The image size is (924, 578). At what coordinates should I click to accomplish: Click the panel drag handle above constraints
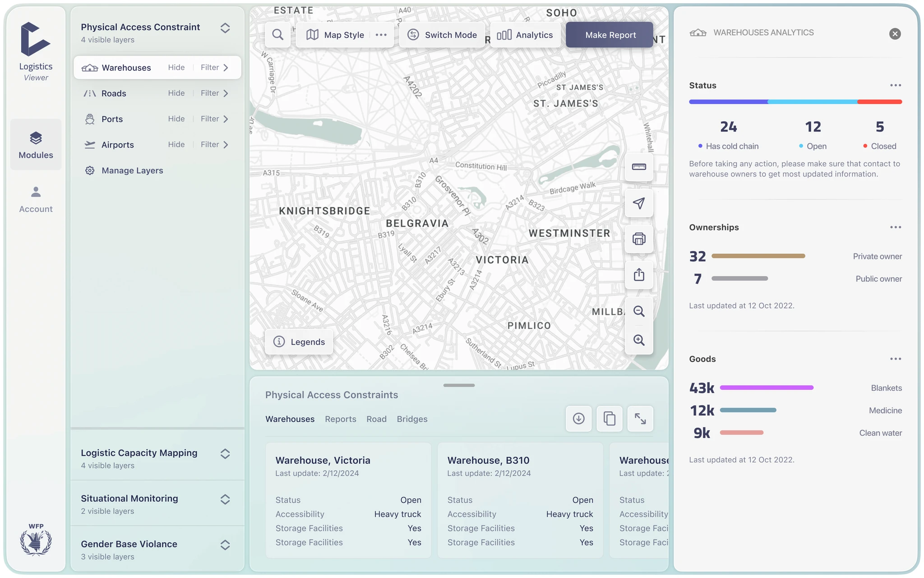point(459,385)
